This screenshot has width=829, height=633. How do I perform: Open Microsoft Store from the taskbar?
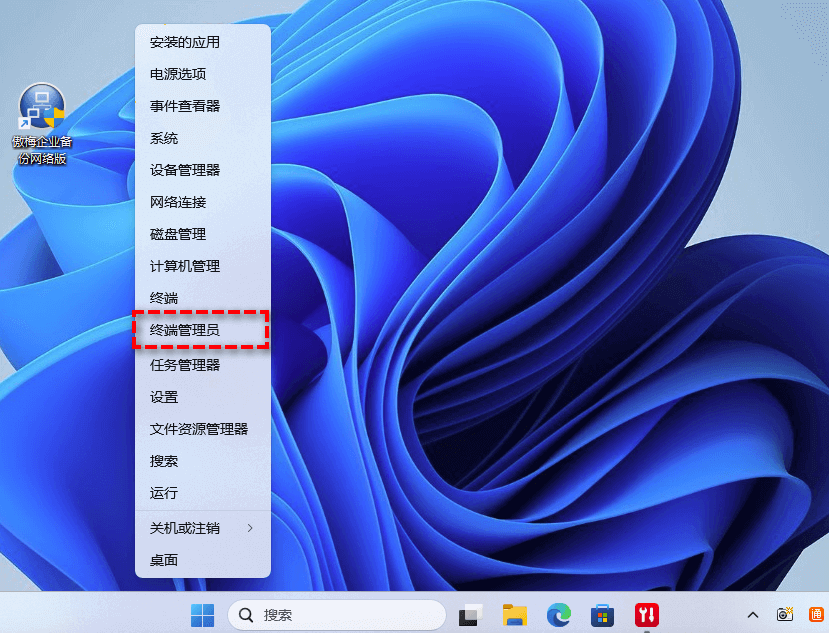(x=602, y=614)
